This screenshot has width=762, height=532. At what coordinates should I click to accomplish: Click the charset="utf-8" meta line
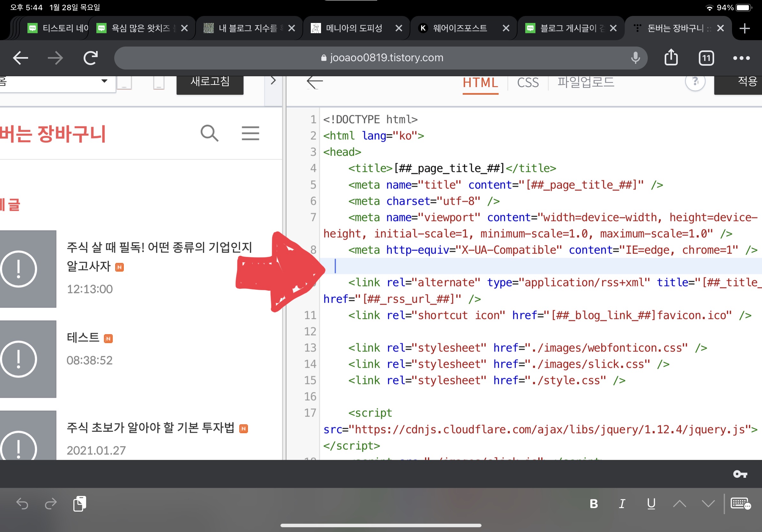click(424, 201)
